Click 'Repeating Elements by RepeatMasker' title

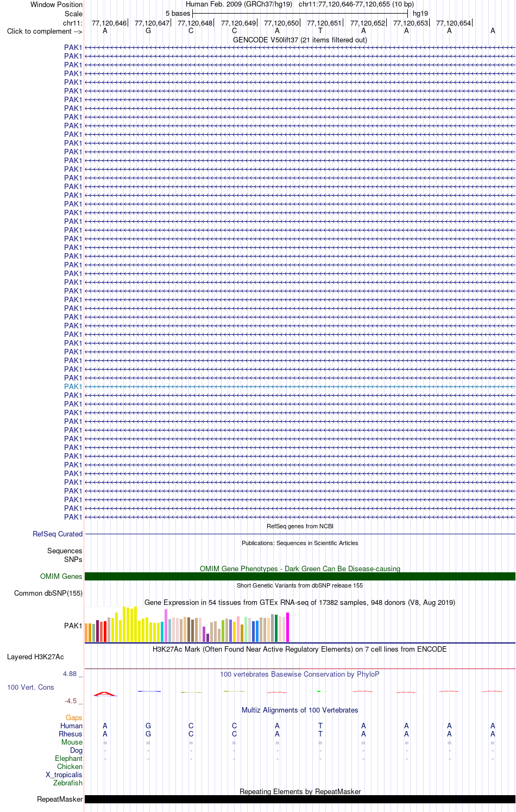click(300, 791)
